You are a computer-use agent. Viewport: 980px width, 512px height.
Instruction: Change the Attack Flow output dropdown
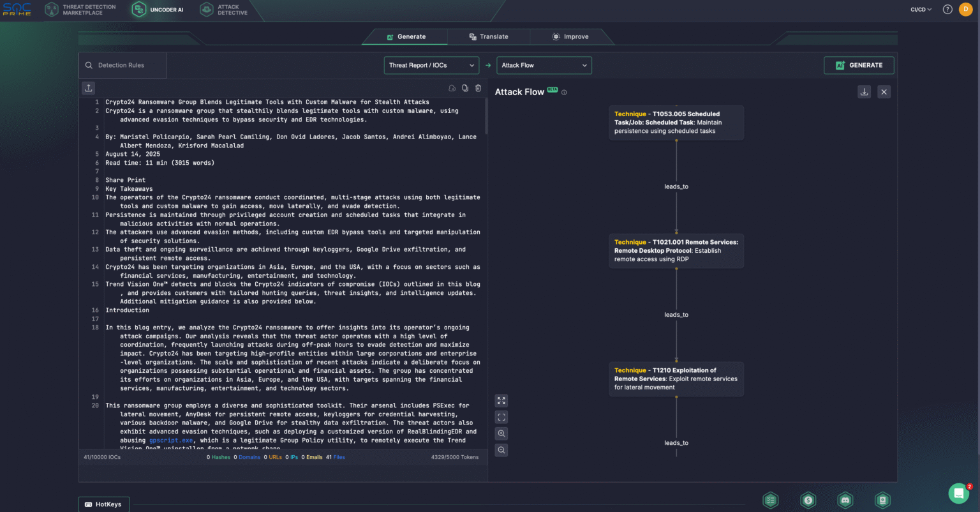coord(544,65)
